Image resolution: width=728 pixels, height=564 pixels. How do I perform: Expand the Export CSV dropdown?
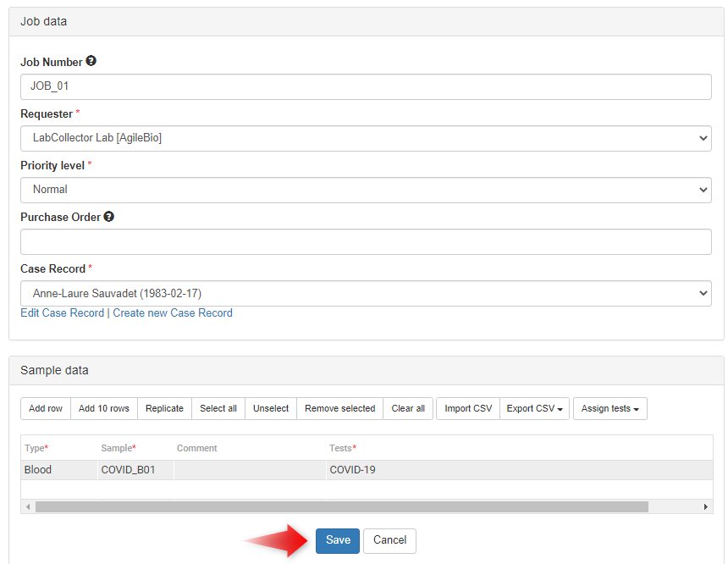click(x=534, y=408)
